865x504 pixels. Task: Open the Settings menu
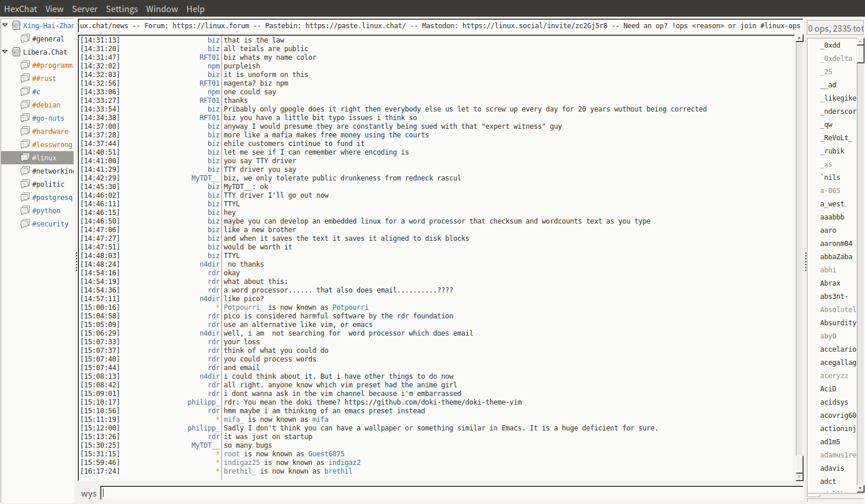pyautogui.click(x=121, y=9)
